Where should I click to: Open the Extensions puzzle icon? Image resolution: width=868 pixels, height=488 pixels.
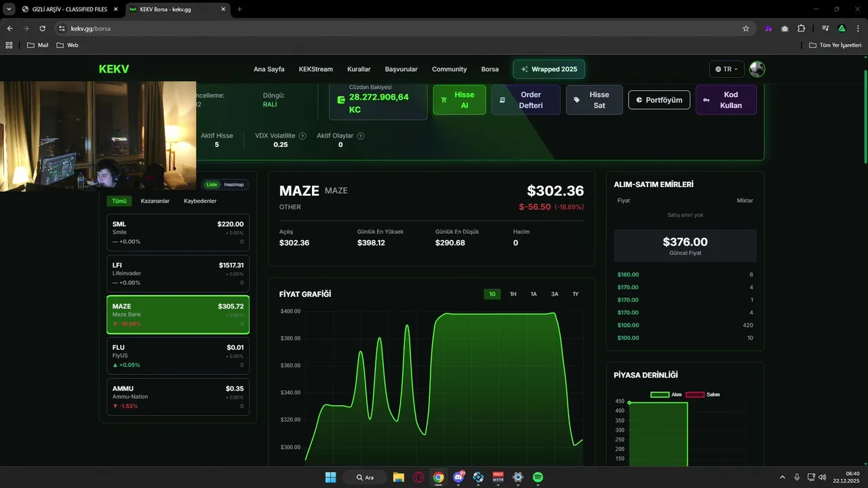pyautogui.click(x=802, y=28)
